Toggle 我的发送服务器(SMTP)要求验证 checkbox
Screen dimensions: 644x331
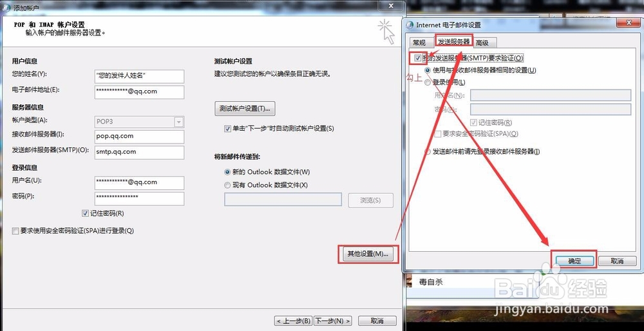click(418, 59)
